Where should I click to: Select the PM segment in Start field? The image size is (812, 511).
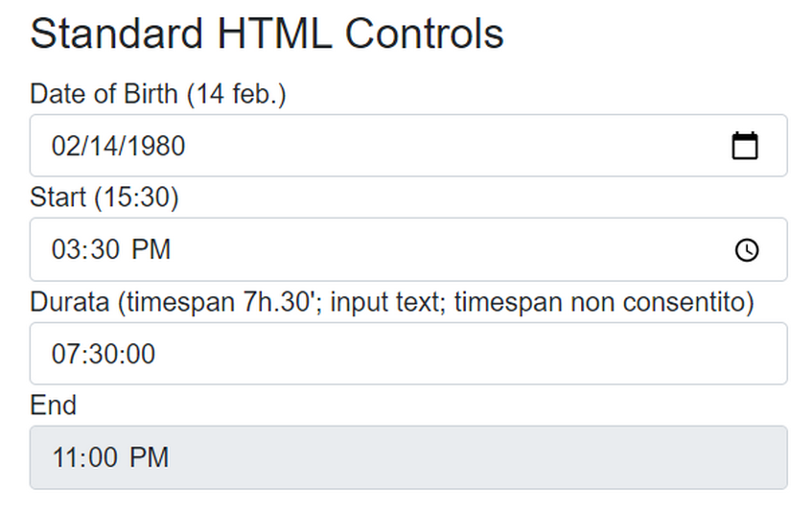[x=151, y=249]
